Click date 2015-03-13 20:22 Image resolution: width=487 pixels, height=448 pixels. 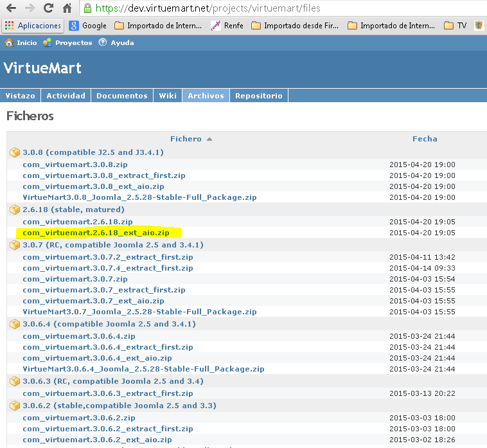422,393
